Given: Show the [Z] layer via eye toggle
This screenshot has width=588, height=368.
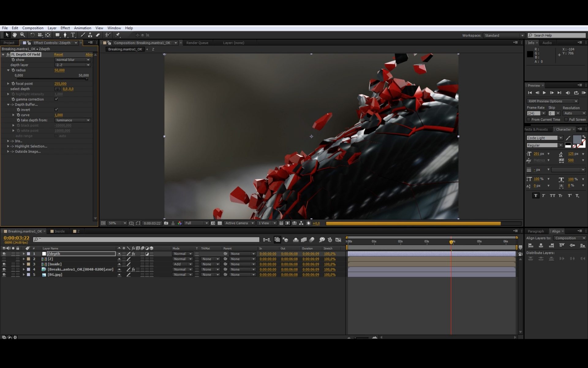Looking at the screenshot, I should pyautogui.click(x=4, y=259).
